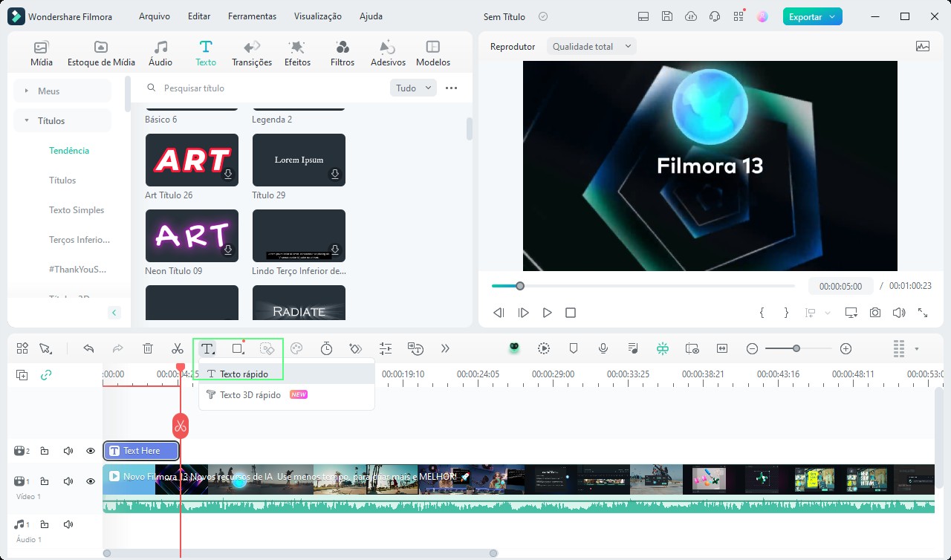Viewport: 951px width, 560px height.
Task: Click the player progress scrubber handle
Action: pyautogui.click(x=520, y=286)
